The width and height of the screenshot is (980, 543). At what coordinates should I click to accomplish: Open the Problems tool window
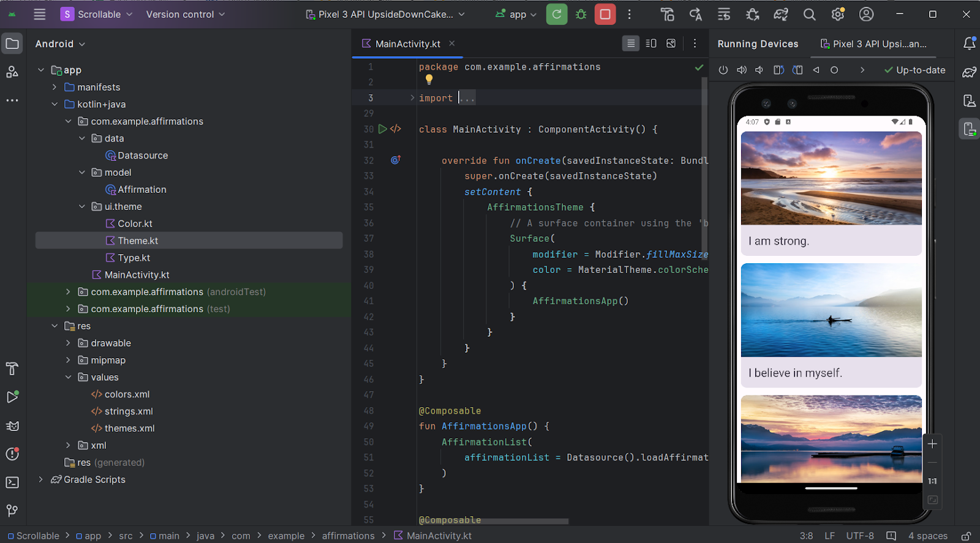12,454
